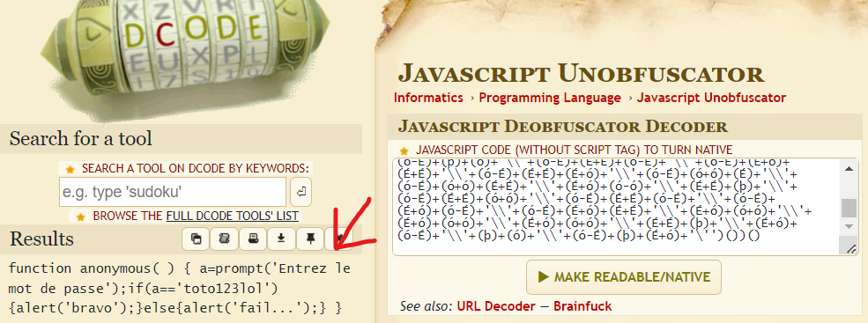The image size is (868, 323).
Task: Open the Javascript Unobfuscator breadcrumb link
Action: (x=711, y=98)
